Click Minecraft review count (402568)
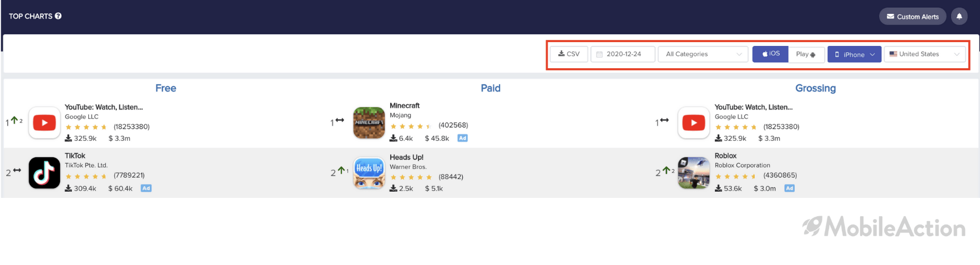This screenshot has height=265, width=980. click(453, 125)
